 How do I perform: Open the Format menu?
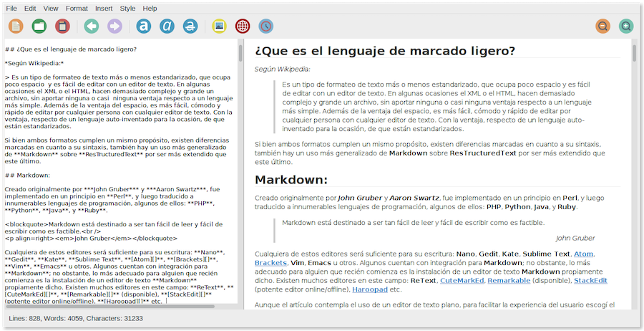(77, 8)
